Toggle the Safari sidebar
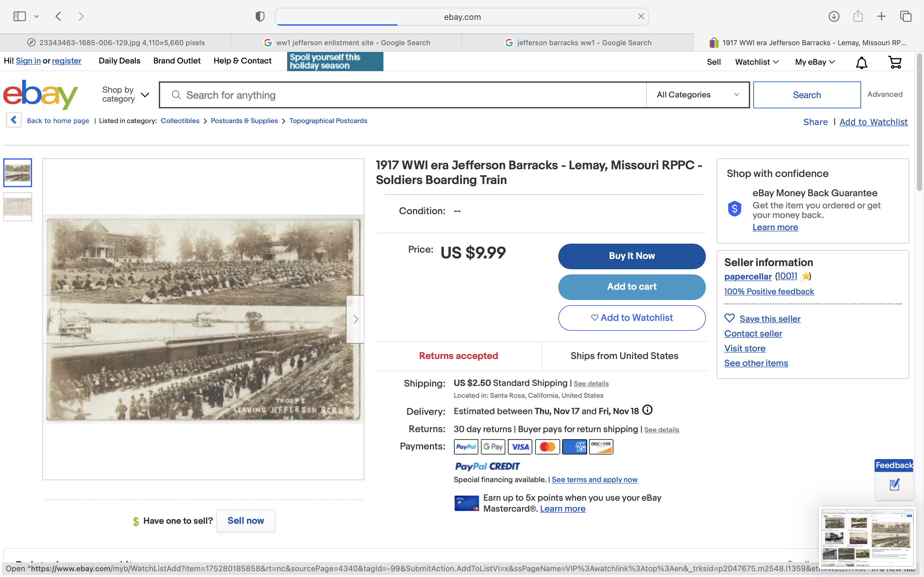 coord(20,16)
